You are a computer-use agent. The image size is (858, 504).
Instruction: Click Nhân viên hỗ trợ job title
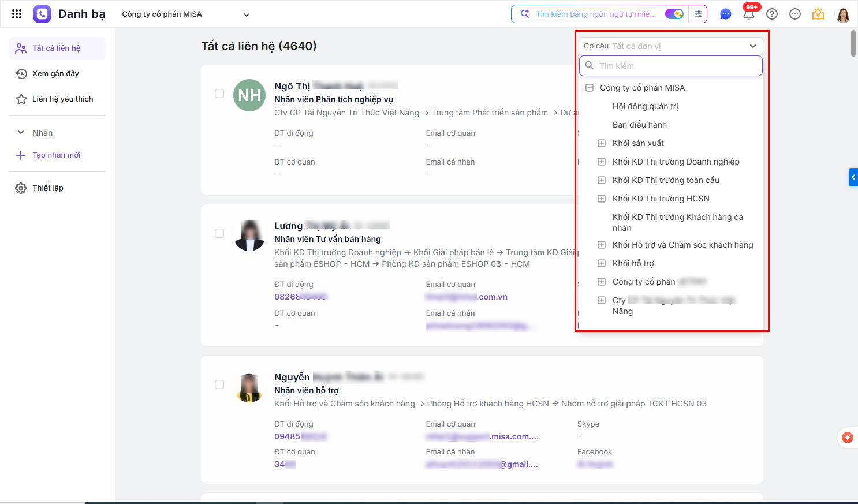[307, 390]
